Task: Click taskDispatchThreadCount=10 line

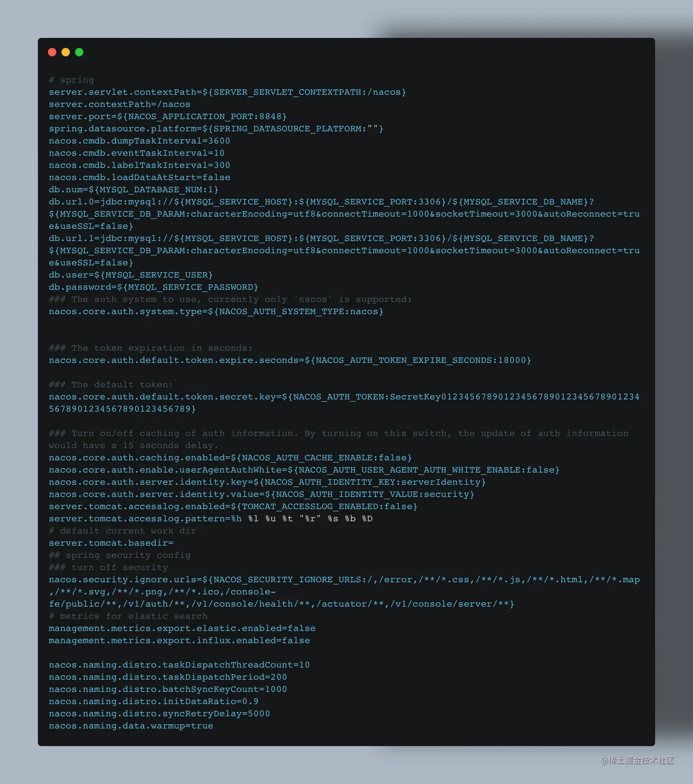Action: pos(180,665)
